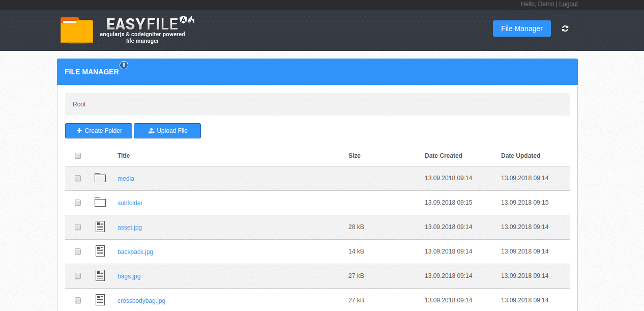The width and height of the screenshot is (644, 311).
Task: Toggle the select-all checkbox in the table header
Action: [x=77, y=156]
